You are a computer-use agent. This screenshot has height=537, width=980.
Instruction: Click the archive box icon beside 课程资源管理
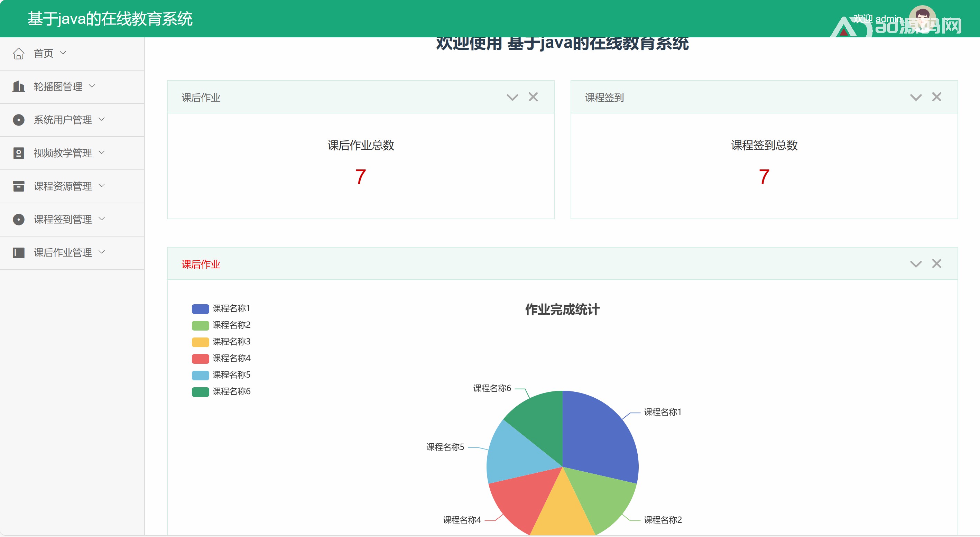point(18,186)
